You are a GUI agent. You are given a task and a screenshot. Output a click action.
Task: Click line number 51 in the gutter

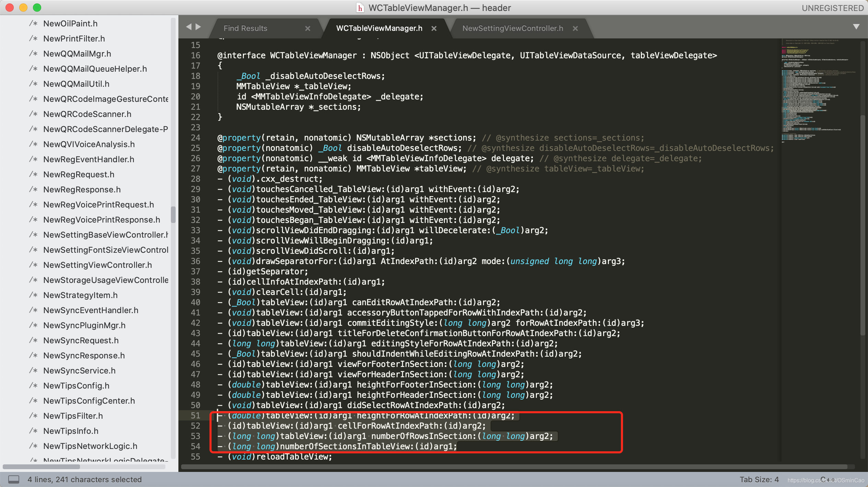pos(195,415)
